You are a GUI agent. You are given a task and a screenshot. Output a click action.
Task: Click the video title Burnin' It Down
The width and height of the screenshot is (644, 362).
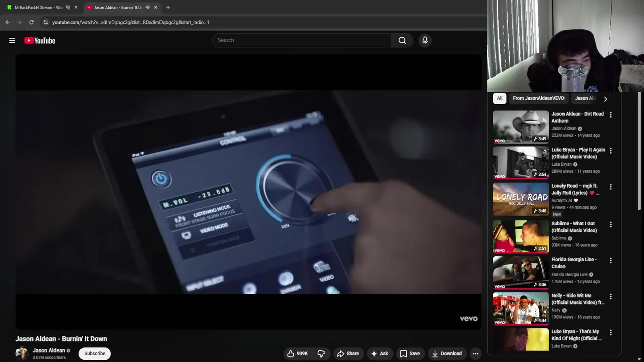pyautogui.click(x=61, y=339)
